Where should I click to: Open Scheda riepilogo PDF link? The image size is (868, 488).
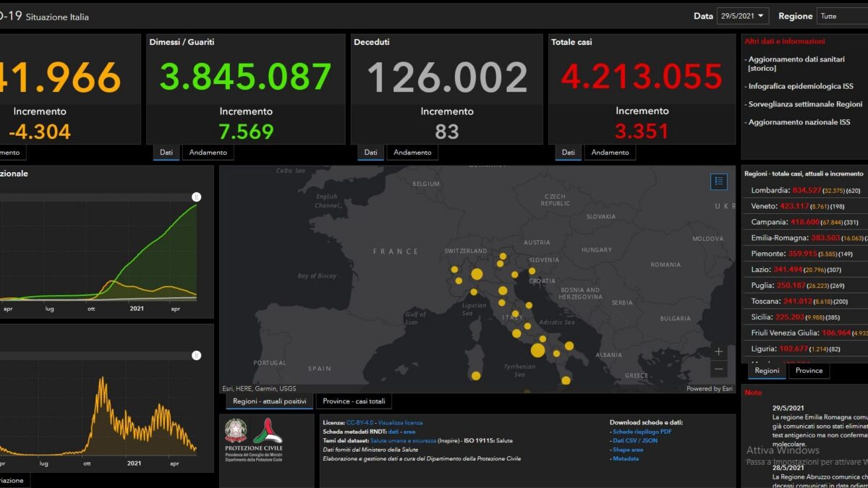click(x=642, y=432)
